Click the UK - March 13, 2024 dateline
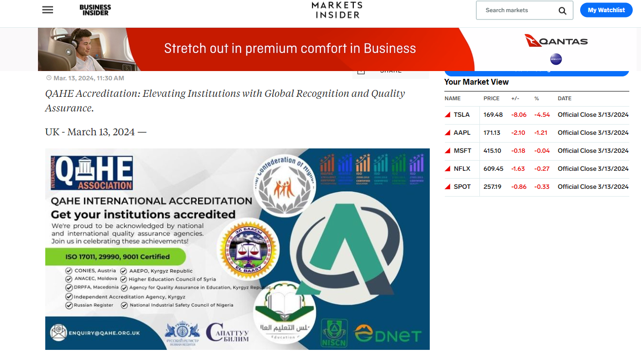Screen dimensions: 641x364 pyautogui.click(x=96, y=132)
